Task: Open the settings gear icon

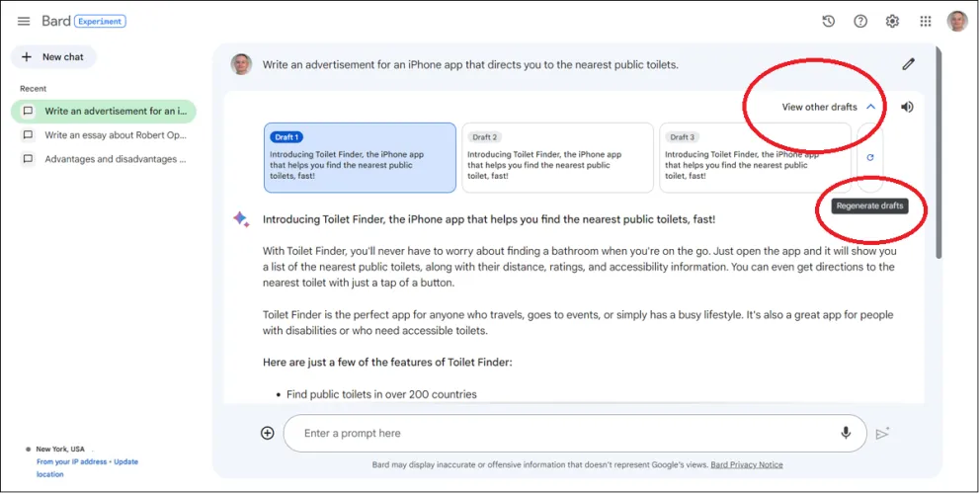Action: tap(892, 22)
